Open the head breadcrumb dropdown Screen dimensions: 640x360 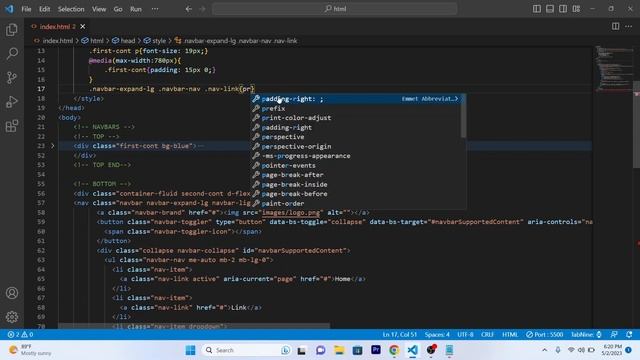point(124,41)
